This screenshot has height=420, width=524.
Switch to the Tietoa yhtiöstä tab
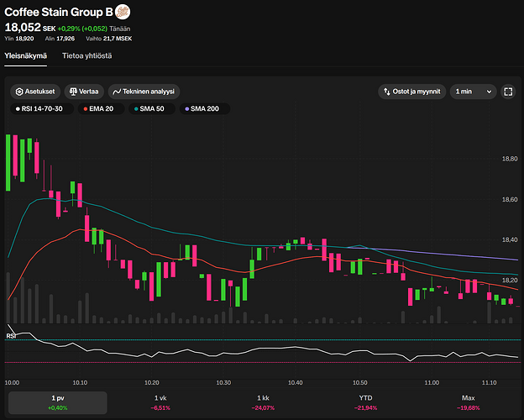pos(87,56)
